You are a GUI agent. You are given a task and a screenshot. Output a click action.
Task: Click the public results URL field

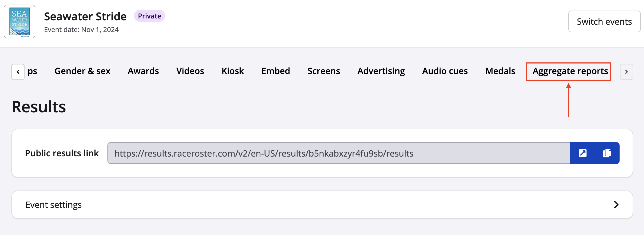pos(339,153)
